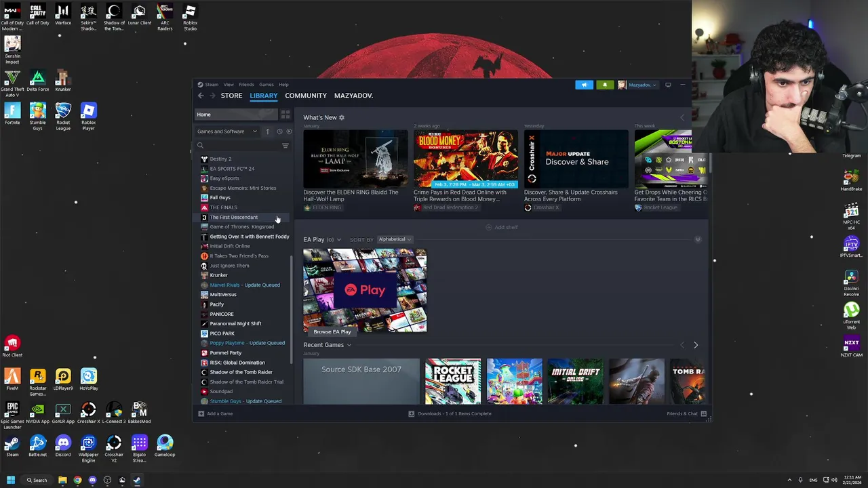Image resolution: width=868 pixels, height=488 pixels.
Task: Select Marvel Rivals - Update Queued
Action: 244,285
